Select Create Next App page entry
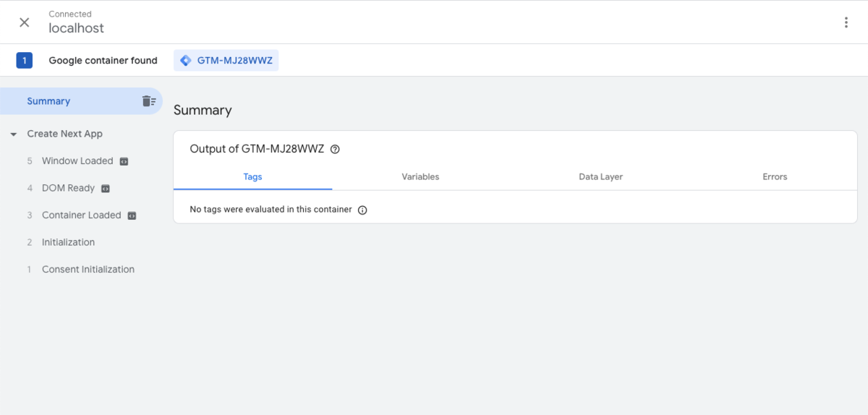868x415 pixels. [x=65, y=134]
